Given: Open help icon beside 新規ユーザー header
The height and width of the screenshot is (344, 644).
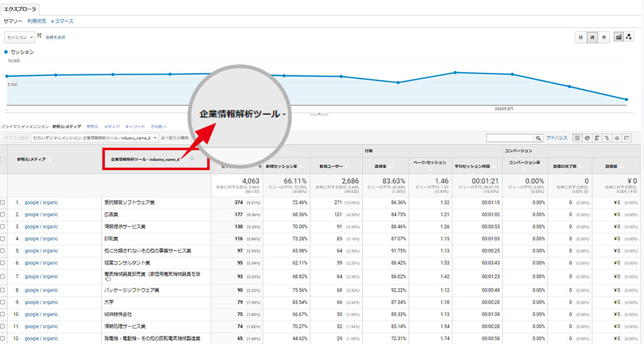Looking at the screenshot, I should [348, 166].
